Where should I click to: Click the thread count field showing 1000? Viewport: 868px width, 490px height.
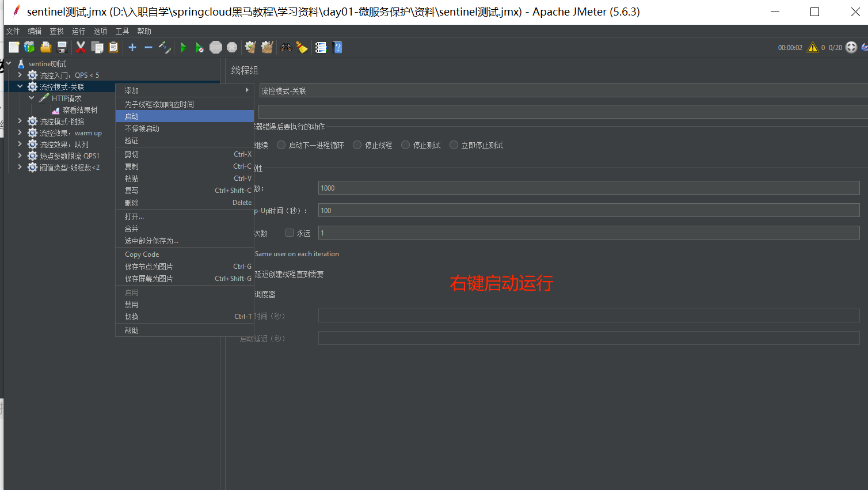[x=589, y=188]
